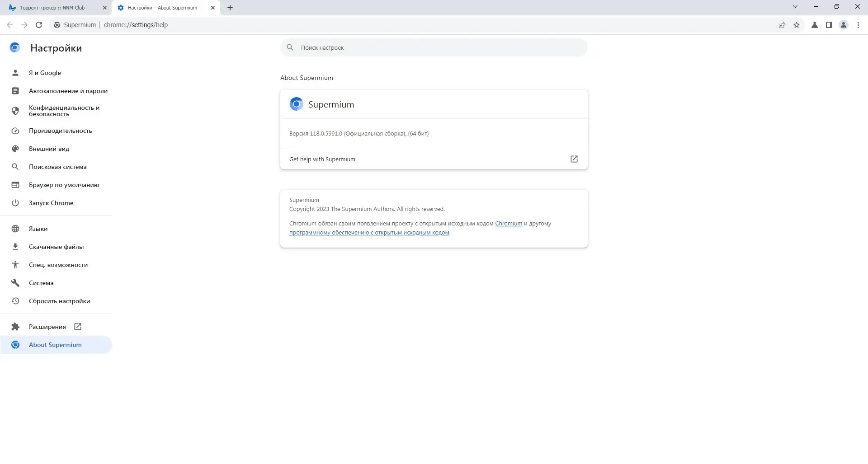Open Автозаполнение и пароли settings

tap(56, 91)
